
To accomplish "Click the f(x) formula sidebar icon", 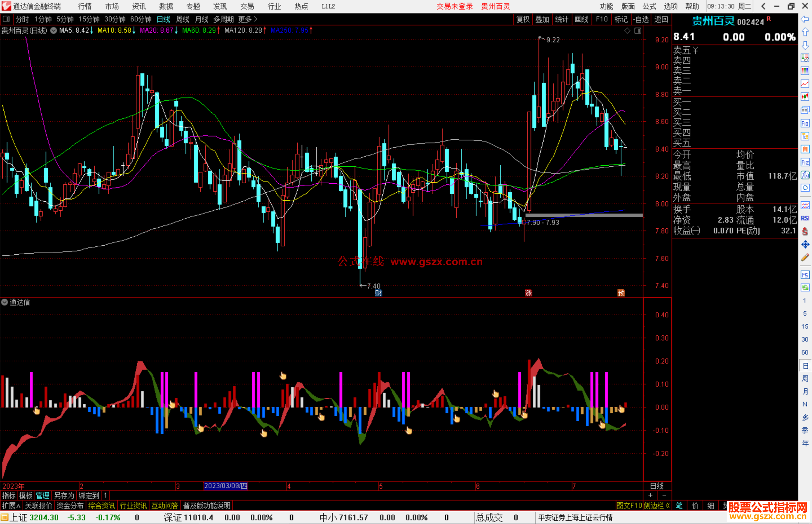I will (x=805, y=175).
